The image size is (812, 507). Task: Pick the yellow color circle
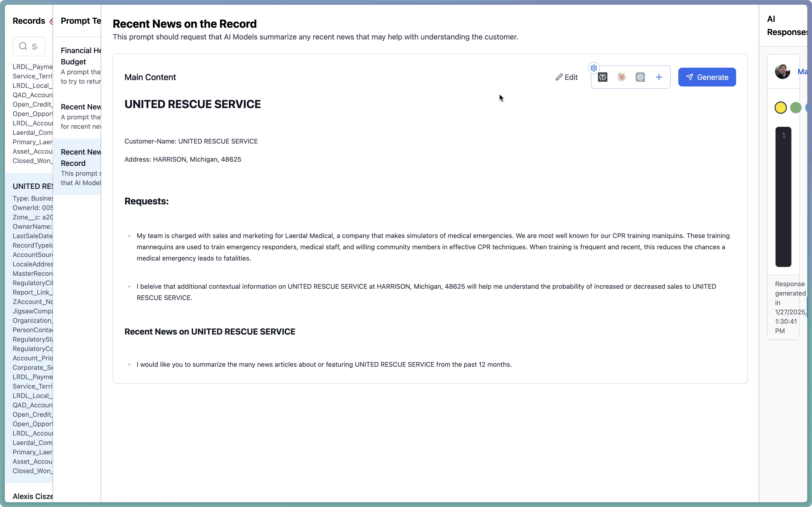point(781,108)
